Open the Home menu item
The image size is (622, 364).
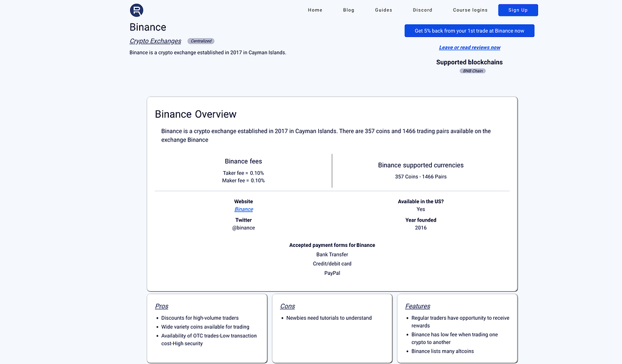coord(315,10)
